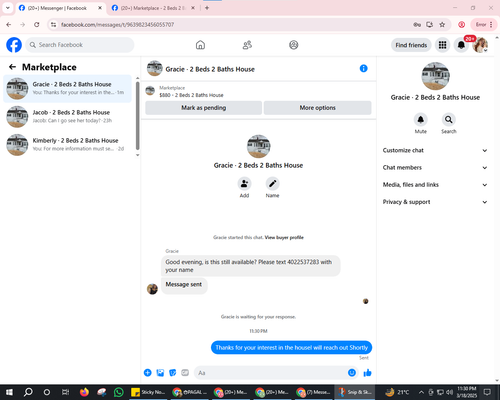The image size is (500, 400).
Task: Open WhatsApp from the taskbar
Action: (118, 392)
